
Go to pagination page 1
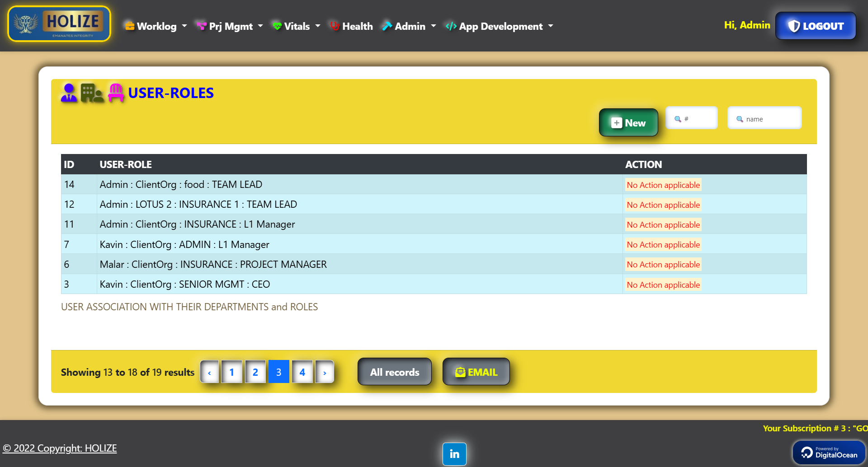click(232, 372)
